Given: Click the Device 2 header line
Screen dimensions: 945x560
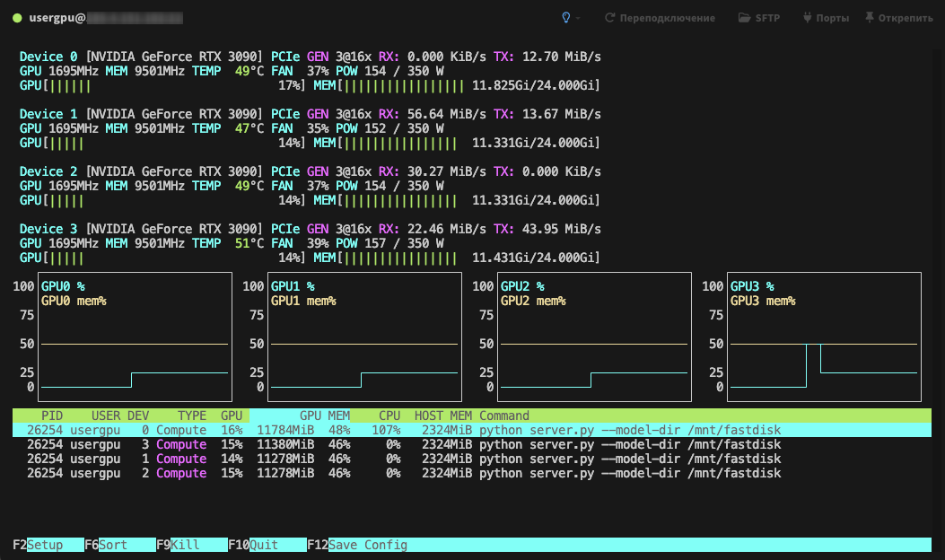Looking at the screenshot, I should (x=310, y=171).
